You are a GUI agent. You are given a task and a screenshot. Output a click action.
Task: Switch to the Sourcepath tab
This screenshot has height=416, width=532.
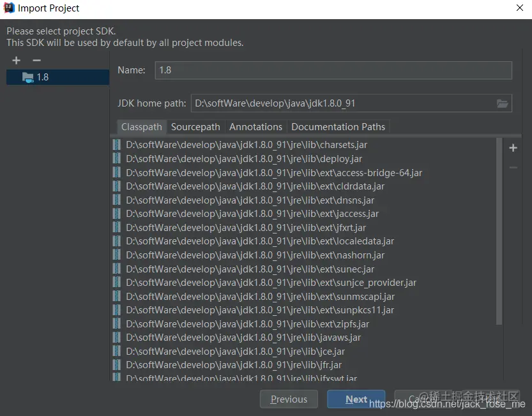point(195,127)
